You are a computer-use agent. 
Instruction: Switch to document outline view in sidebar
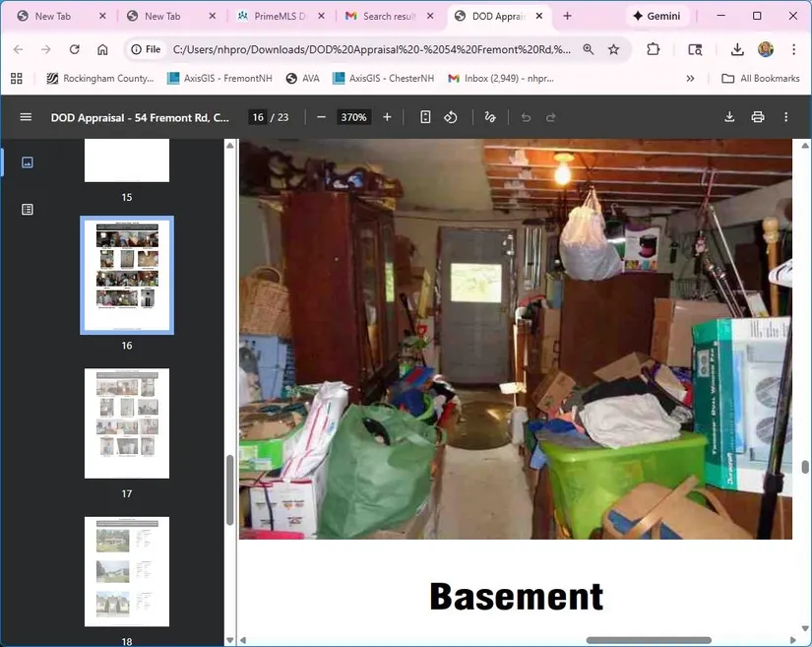pyautogui.click(x=28, y=209)
